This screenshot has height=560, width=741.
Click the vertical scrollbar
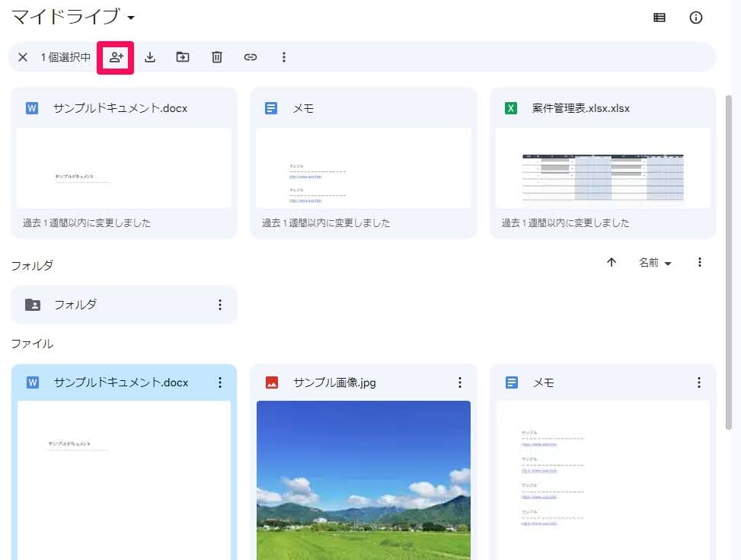click(729, 263)
